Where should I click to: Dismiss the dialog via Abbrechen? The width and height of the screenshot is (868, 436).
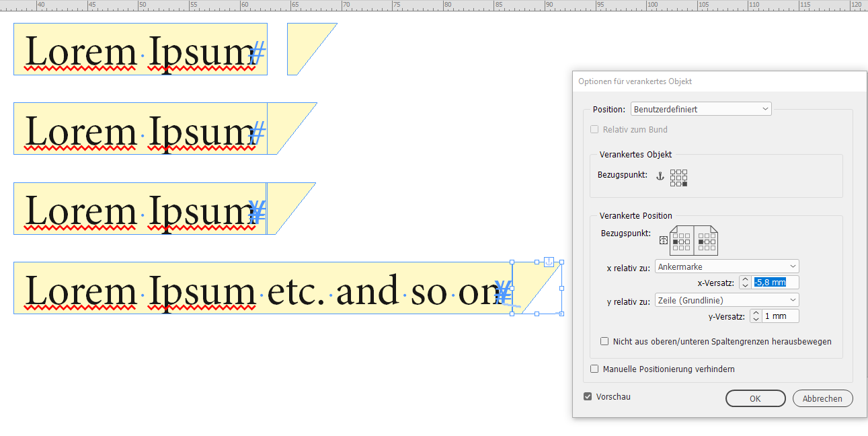coord(822,398)
